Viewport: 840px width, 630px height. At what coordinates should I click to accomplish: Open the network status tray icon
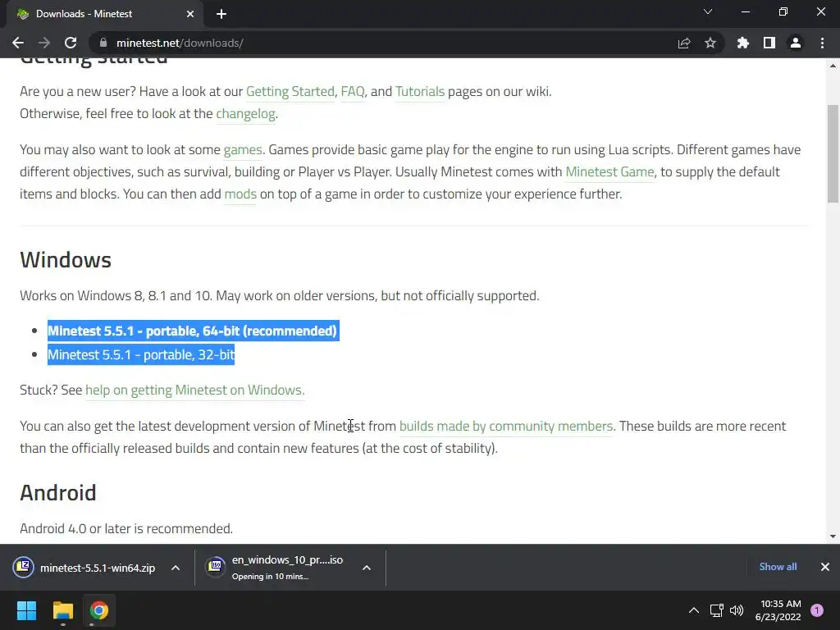(x=716, y=610)
